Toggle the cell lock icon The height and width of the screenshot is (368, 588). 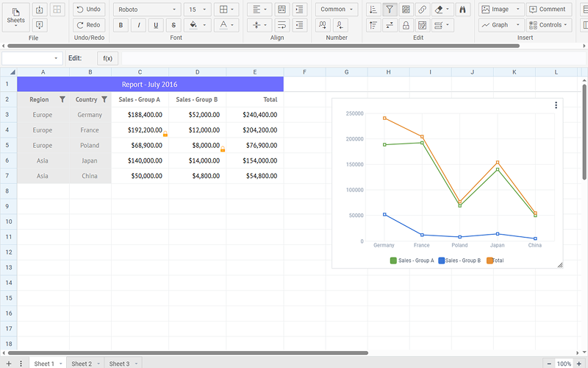click(x=406, y=25)
